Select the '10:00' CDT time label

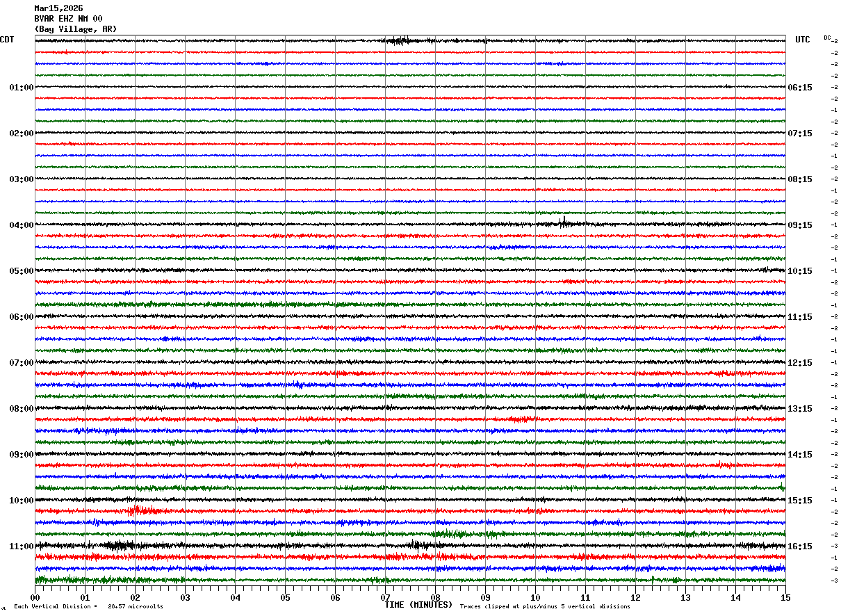(x=22, y=501)
